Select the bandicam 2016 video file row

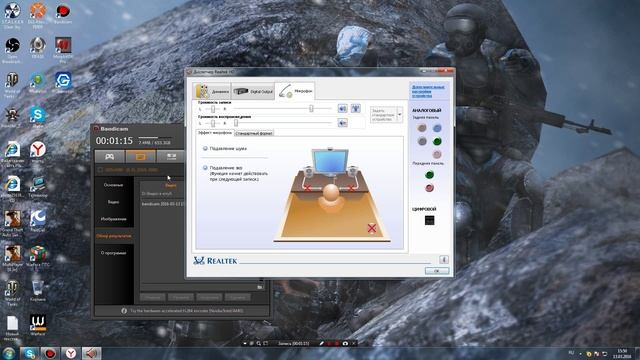pyautogui.click(x=163, y=203)
